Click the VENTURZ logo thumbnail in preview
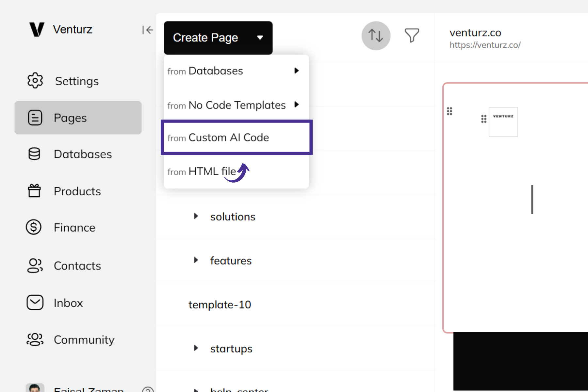The image size is (588, 392). 503,122
